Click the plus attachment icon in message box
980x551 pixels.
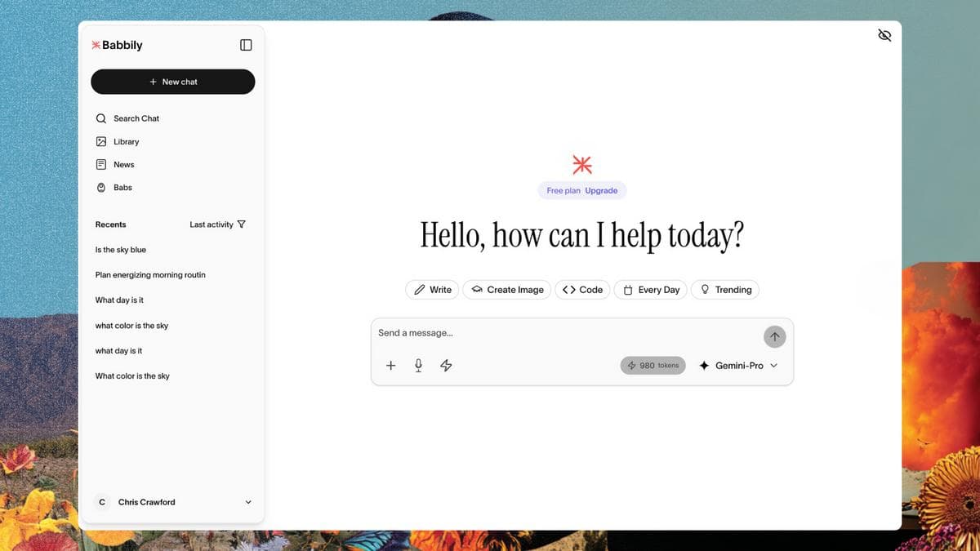click(390, 366)
